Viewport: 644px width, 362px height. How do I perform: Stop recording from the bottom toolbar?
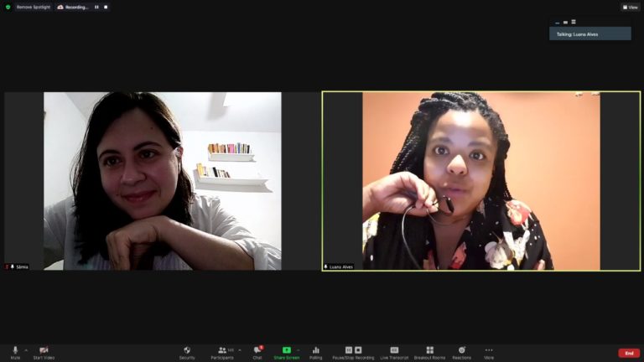pos(358,349)
